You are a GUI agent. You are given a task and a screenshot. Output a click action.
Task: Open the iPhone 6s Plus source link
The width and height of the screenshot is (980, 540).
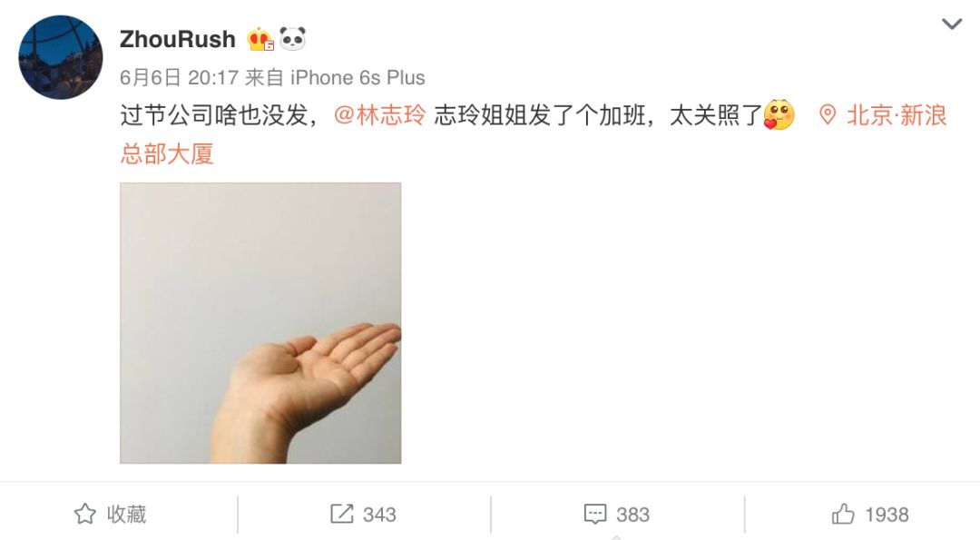358,77
